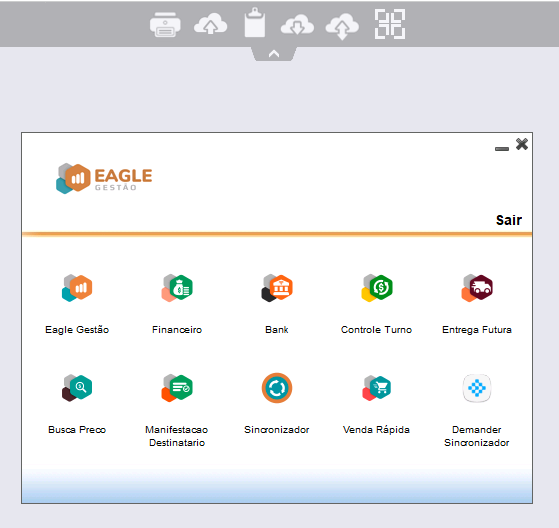Open the Venda Rápida cart icon
559x528 pixels.
[x=377, y=388]
